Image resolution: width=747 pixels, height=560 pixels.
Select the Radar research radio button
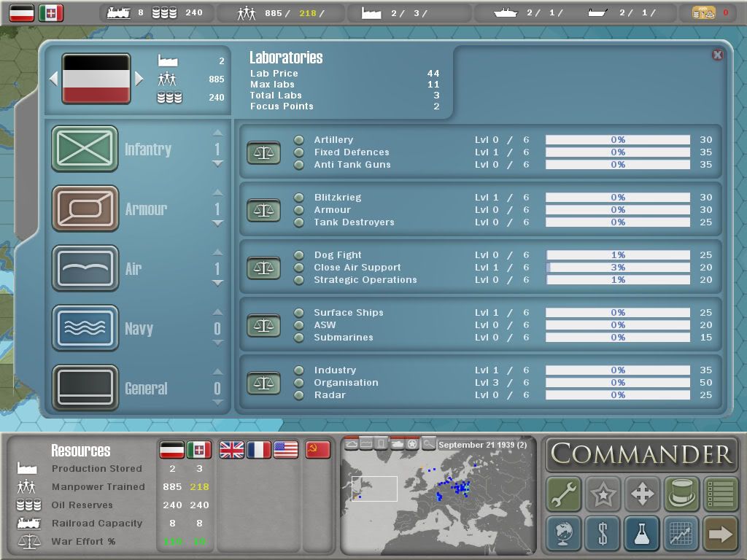point(298,395)
